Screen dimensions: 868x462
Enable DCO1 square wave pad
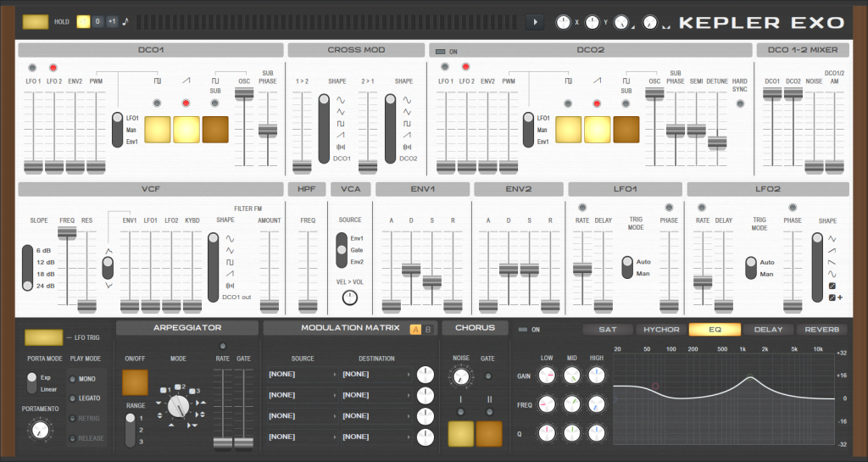(x=157, y=130)
